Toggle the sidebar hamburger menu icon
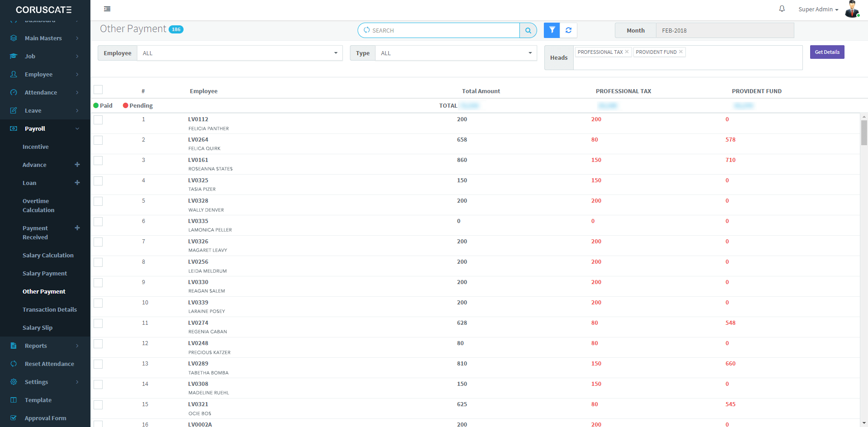The height and width of the screenshot is (427, 868). click(x=107, y=9)
